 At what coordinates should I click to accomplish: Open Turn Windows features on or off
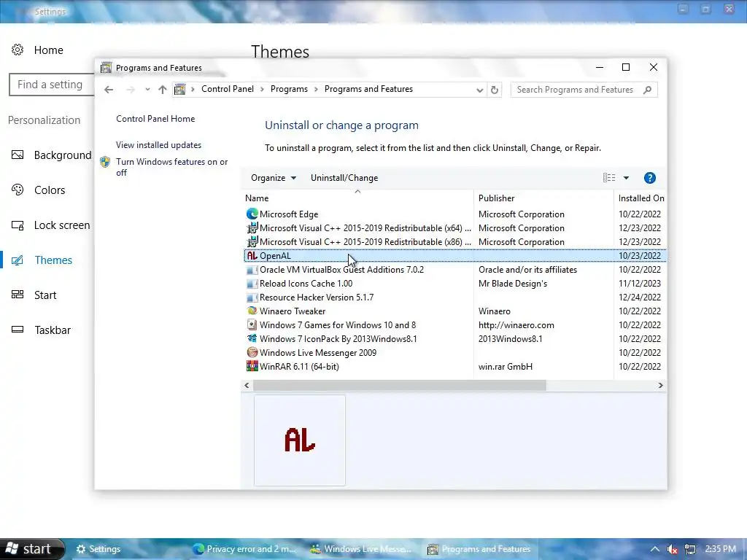click(172, 167)
